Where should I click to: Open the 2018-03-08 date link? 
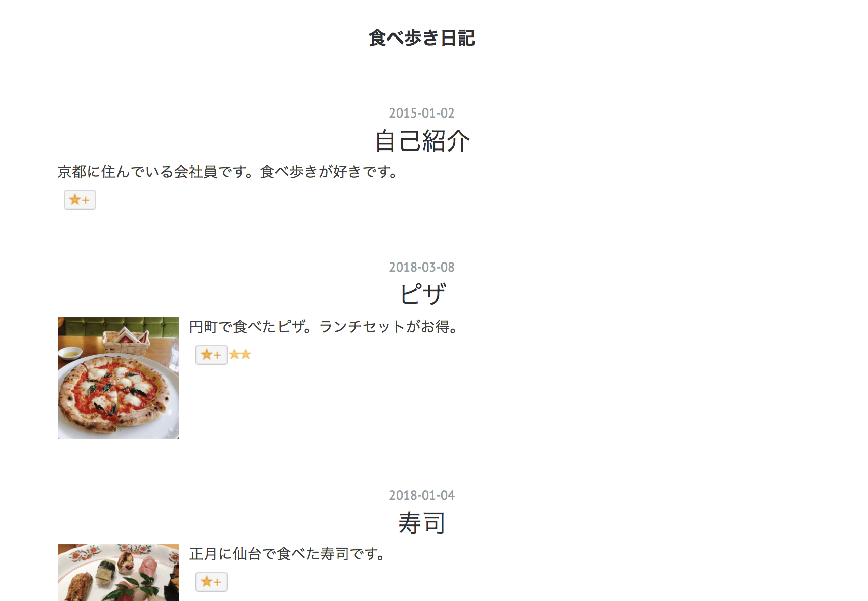coord(422,267)
